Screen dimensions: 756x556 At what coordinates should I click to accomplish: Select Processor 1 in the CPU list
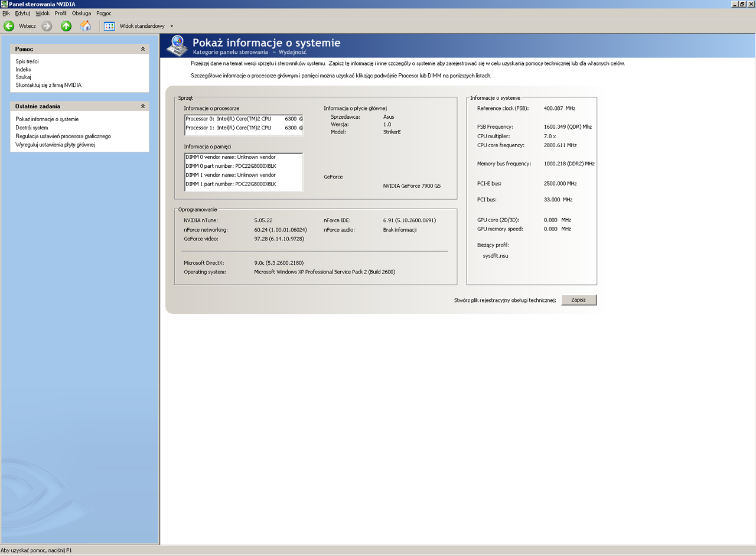[243, 128]
